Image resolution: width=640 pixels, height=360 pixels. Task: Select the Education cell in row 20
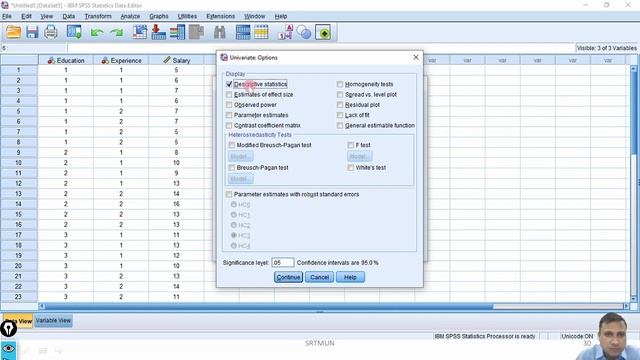pos(66,266)
